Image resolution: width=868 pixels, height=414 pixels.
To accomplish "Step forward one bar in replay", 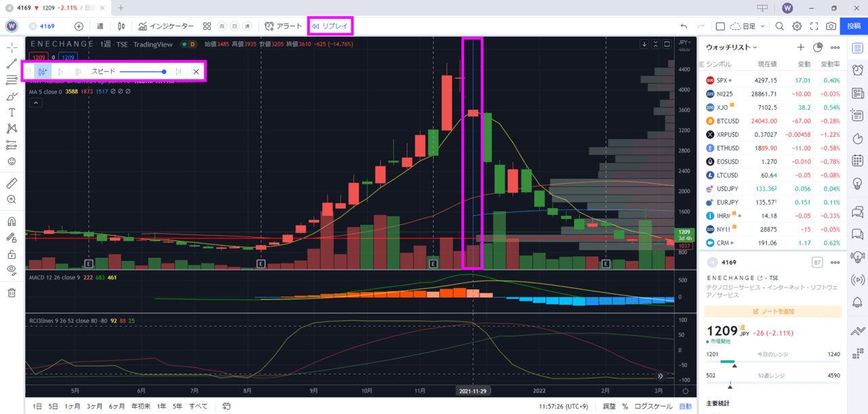I will (78, 71).
